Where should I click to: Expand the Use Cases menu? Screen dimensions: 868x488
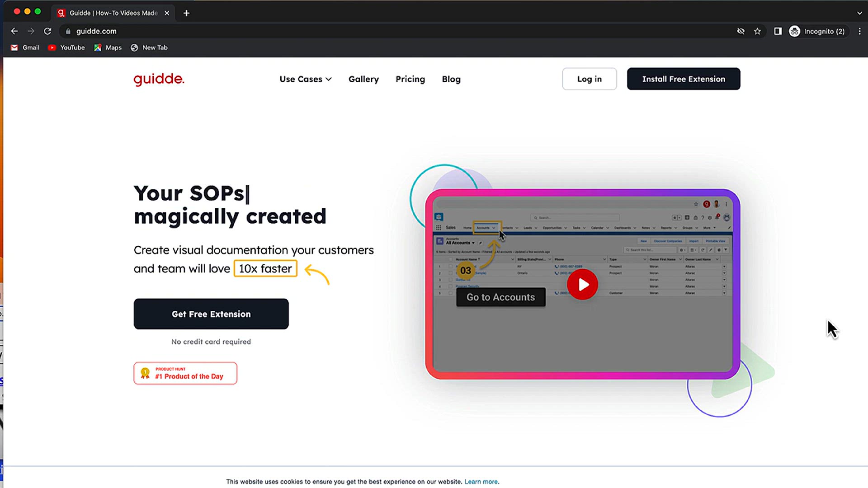click(x=306, y=79)
